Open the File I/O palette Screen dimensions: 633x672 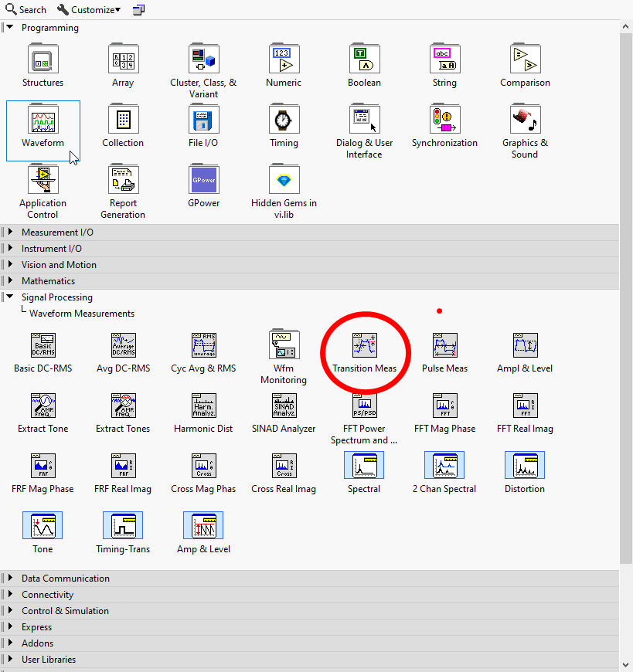(203, 121)
